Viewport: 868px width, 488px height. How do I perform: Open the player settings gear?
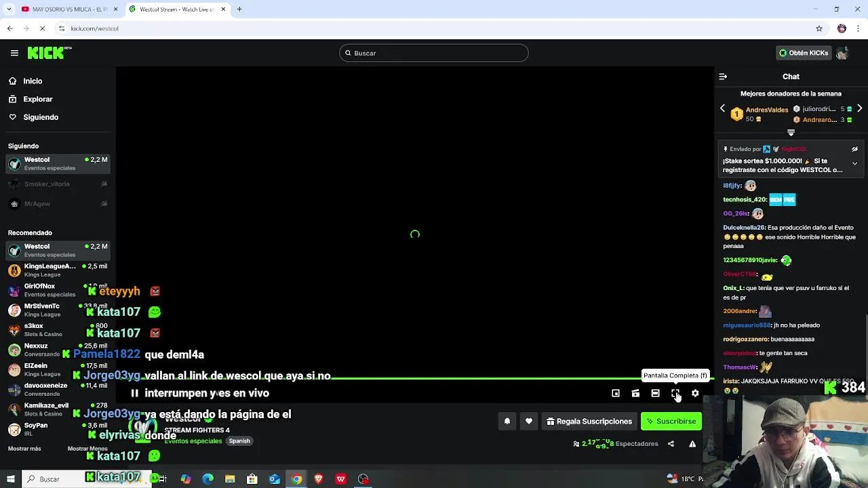tap(695, 393)
